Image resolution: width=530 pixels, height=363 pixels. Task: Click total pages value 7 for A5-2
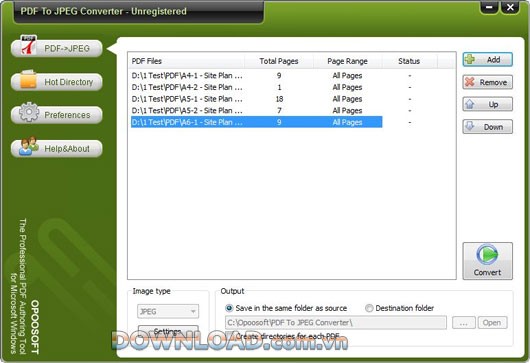click(x=279, y=111)
